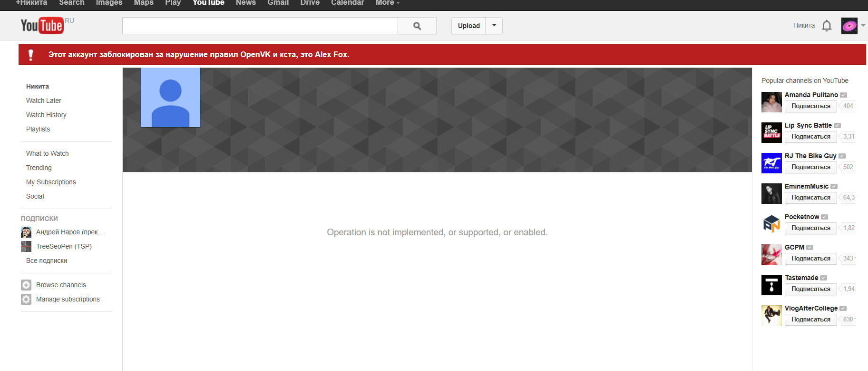Open Gmail in the top bar
868x371 pixels.
pyautogui.click(x=278, y=3)
